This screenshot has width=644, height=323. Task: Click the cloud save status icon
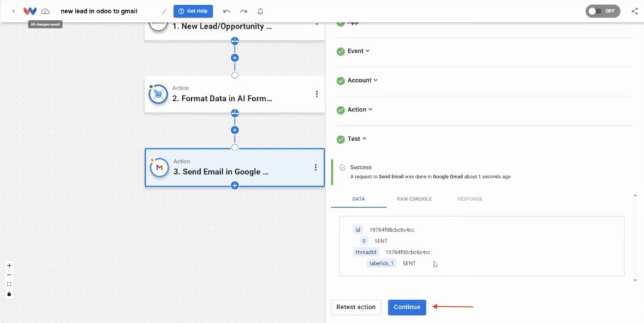(45, 11)
